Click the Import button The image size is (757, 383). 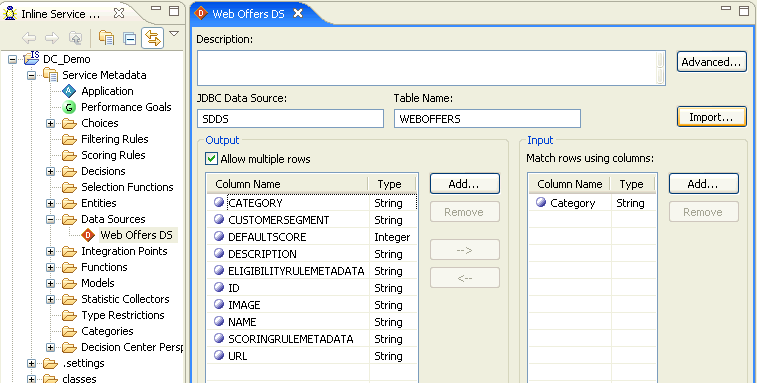point(712,117)
